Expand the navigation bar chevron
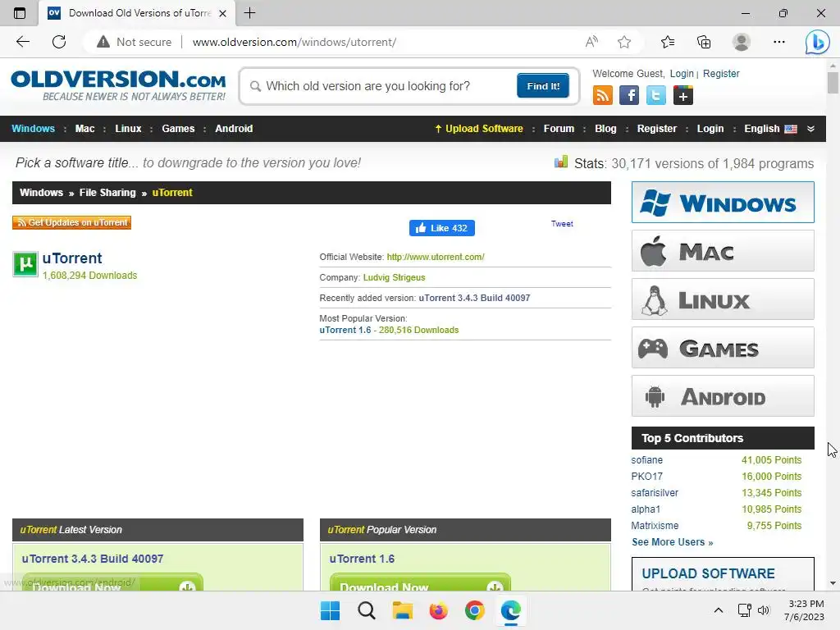This screenshot has width=840, height=630. point(810,129)
